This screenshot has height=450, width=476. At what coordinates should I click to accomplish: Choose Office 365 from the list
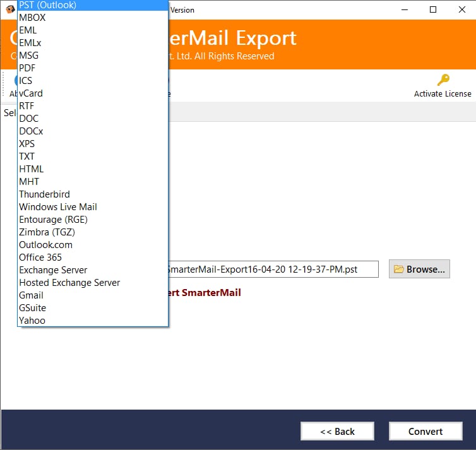[x=93, y=258]
